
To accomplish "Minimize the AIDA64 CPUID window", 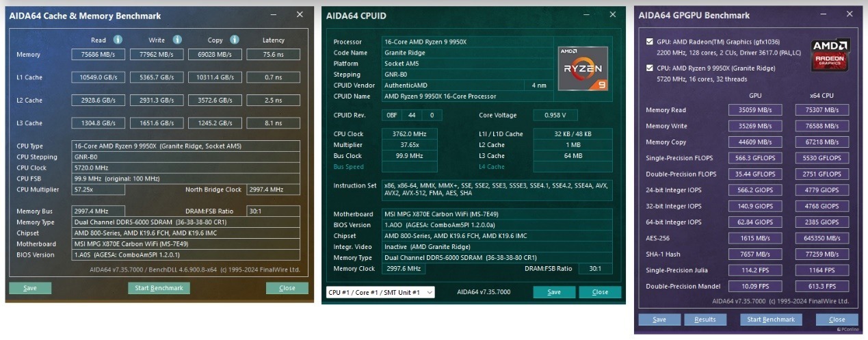I will (x=586, y=14).
